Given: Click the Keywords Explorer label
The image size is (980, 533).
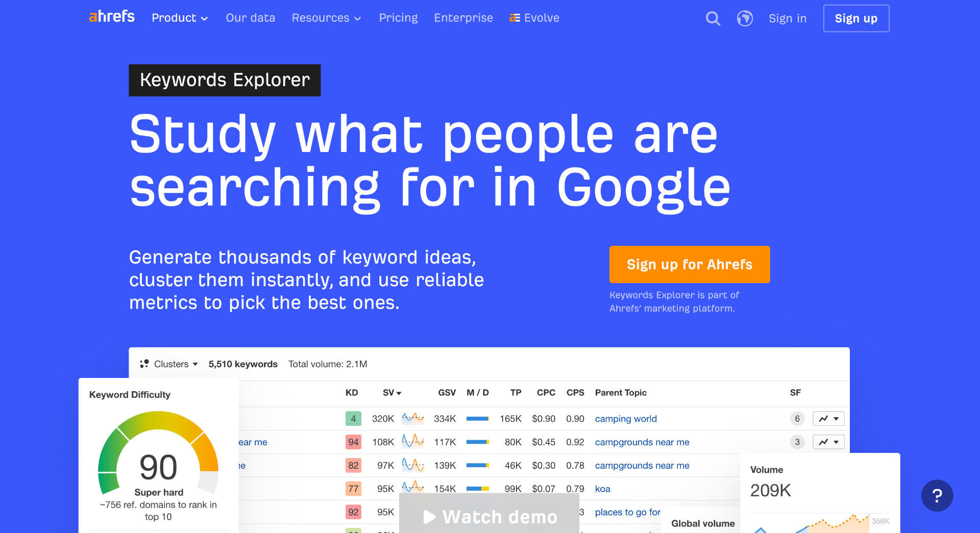Looking at the screenshot, I should point(225,80).
